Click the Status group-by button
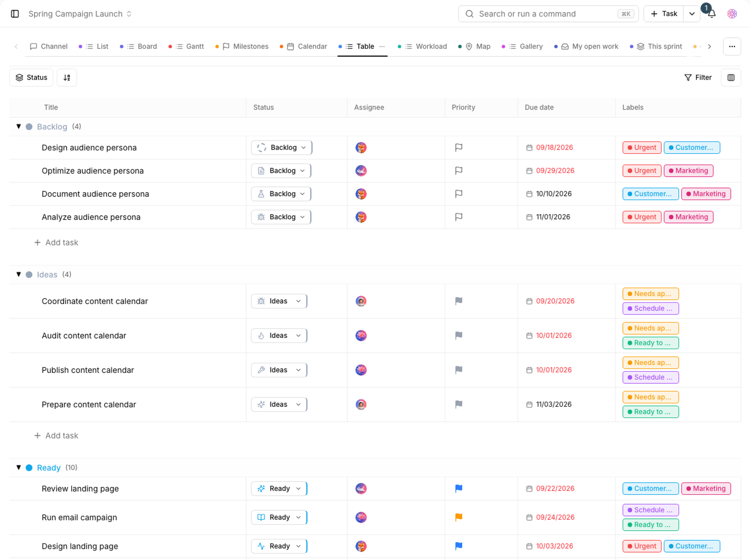This screenshot has height=560, width=750. coord(31,78)
